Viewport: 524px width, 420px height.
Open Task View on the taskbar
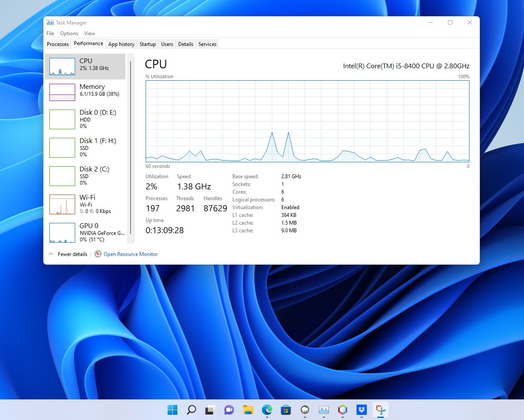coord(210,410)
